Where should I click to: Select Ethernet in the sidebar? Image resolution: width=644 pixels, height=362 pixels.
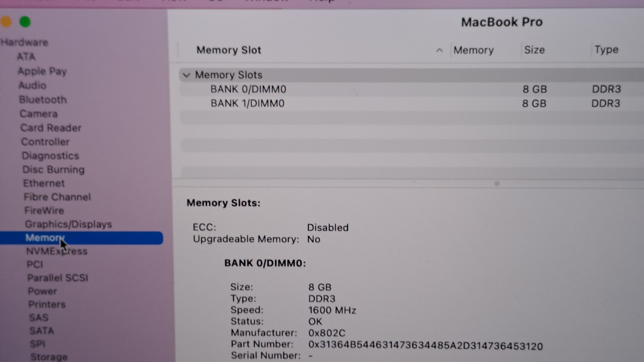pyautogui.click(x=43, y=183)
